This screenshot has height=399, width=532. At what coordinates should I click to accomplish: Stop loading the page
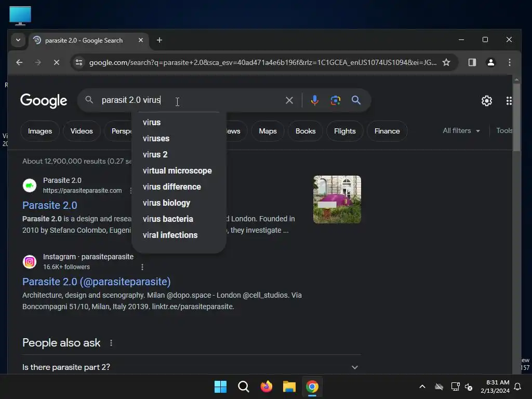(57, 62)
